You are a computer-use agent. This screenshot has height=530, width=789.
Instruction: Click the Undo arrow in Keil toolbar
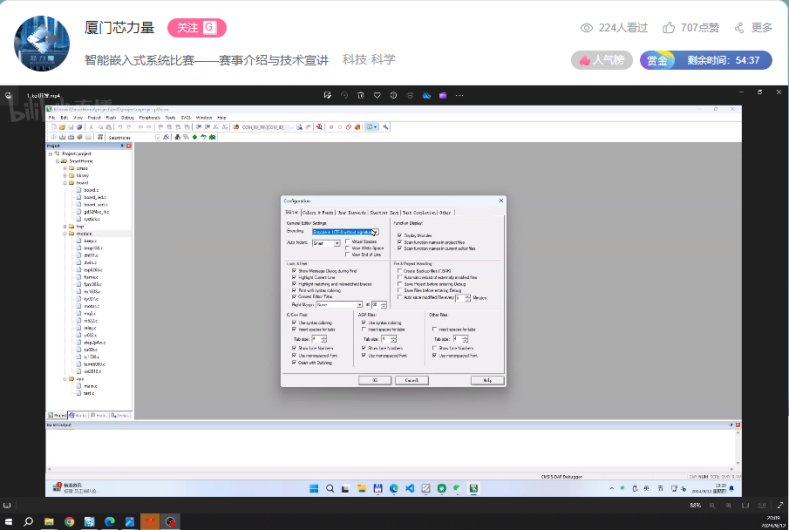coord(119,127)
